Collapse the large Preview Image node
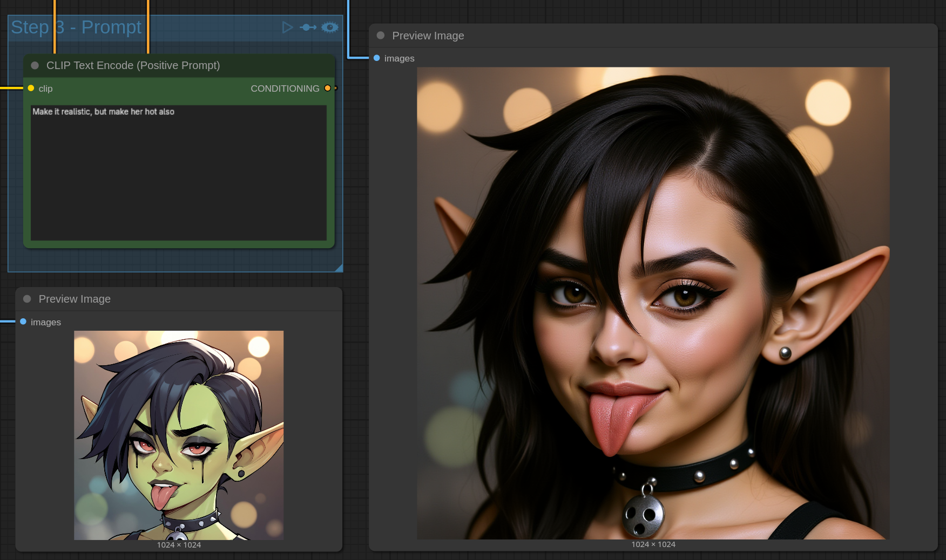This screenshot has width=946, height=560. (x=381, y=36)
